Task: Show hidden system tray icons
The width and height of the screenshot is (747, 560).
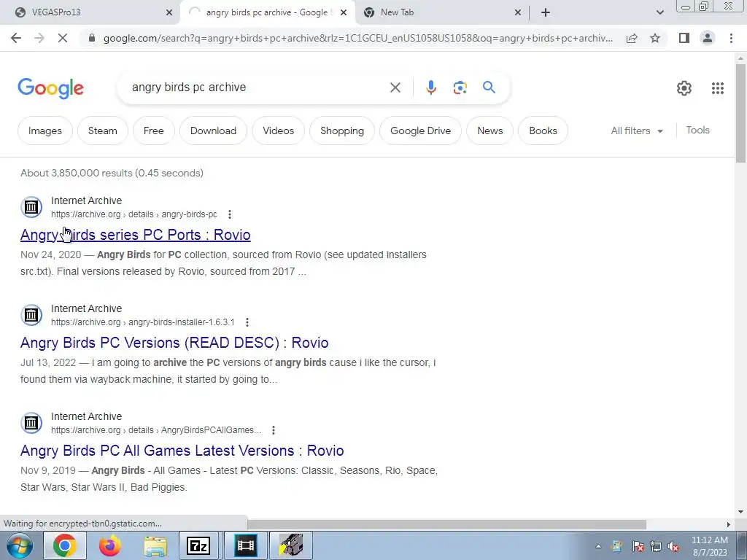Action: [598, 547]
